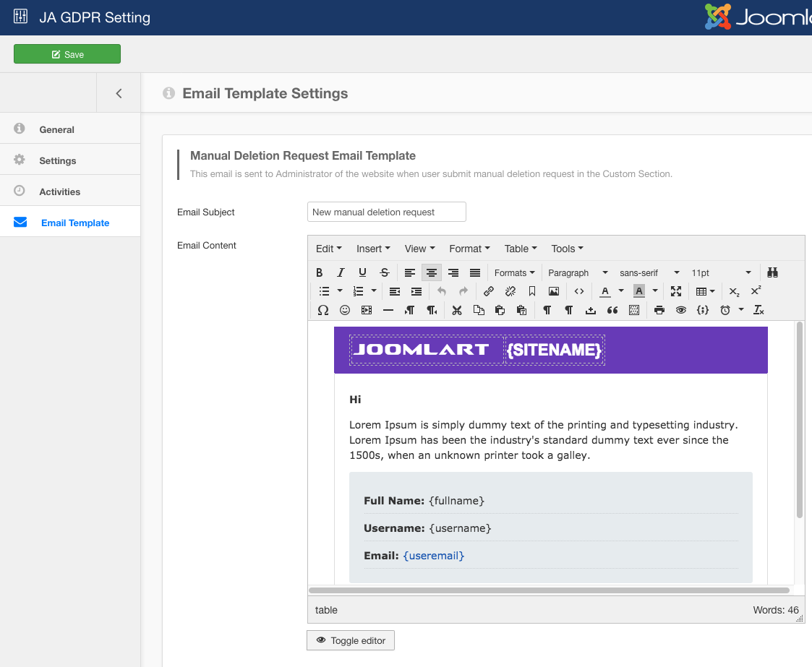Click the emoticons smiley icon

(345, 310)
